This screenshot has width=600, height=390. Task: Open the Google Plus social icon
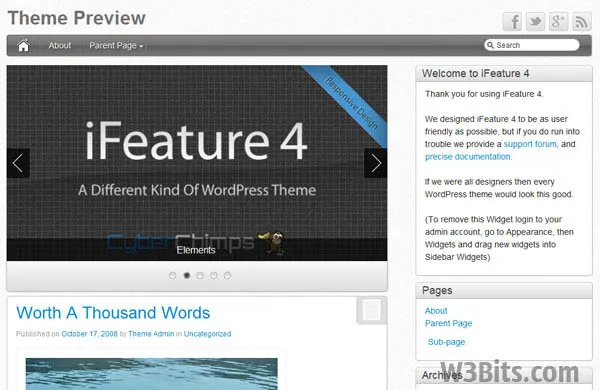(558, 21)
